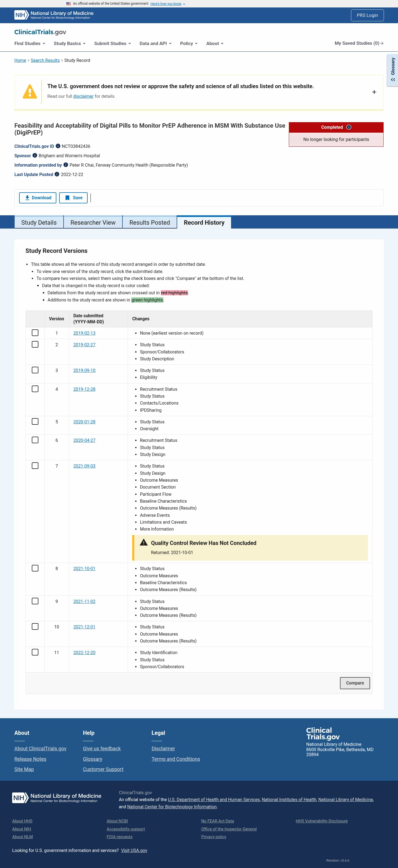Download the study record
Screen dimensions: 398x868
tap(38, 198)
